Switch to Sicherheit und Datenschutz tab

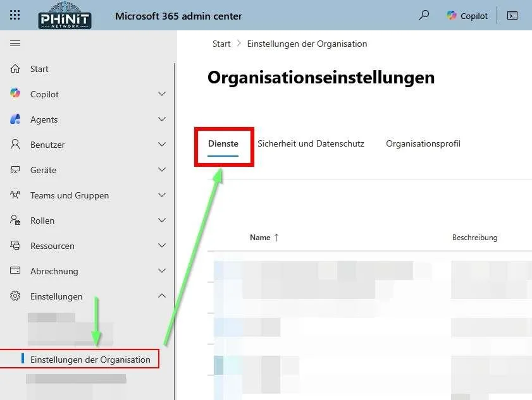pos(311,144)
